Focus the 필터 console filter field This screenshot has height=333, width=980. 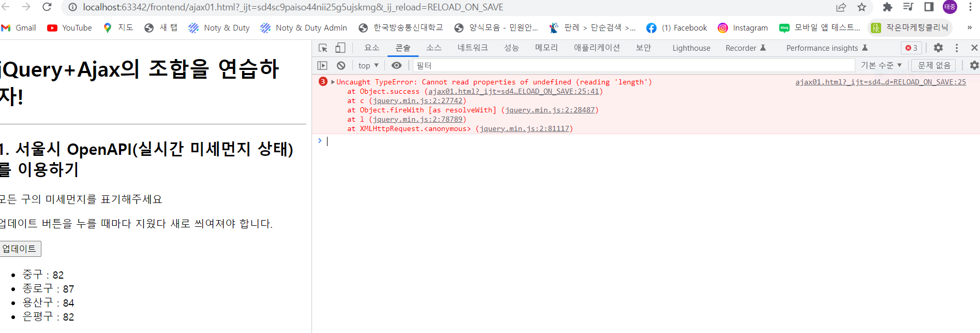[634, 66]
